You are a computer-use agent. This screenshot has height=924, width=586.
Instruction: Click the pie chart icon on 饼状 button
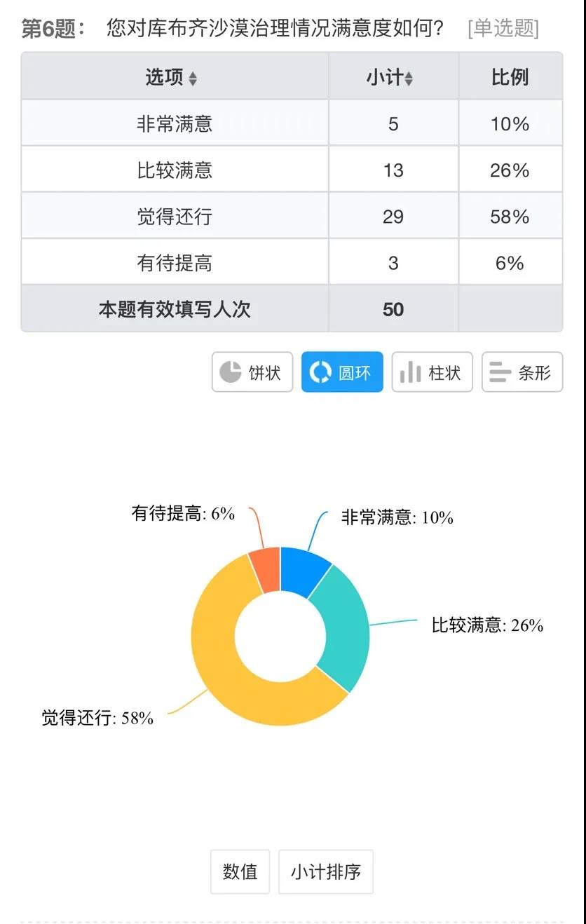[x=230, y=372]
